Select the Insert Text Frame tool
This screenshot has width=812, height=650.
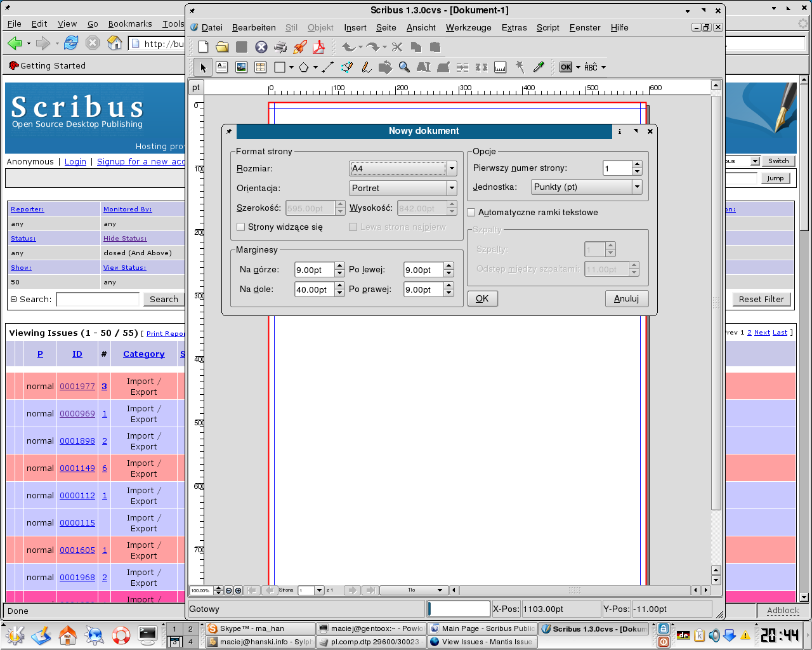tap(222, 67)
